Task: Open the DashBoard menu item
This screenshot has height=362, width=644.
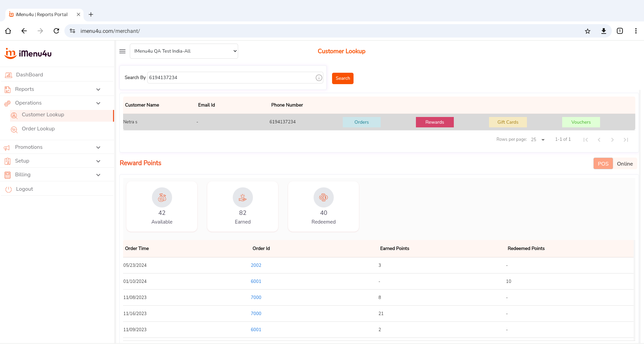Action: pos(30,75)
